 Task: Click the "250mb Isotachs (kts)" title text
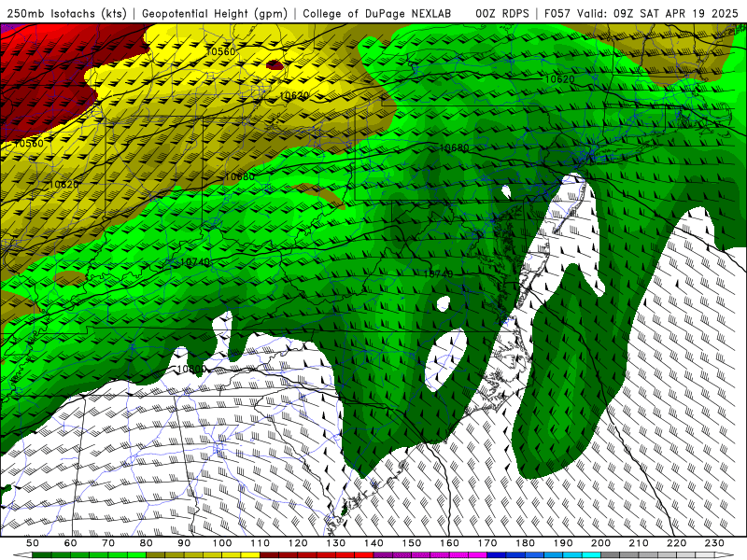tap(66, 13)
